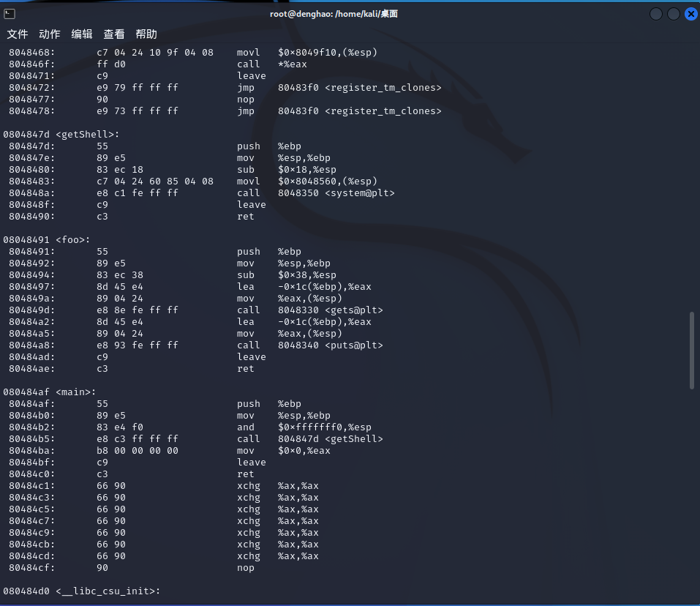Click push %ebp at address 8048491
The image size is (700, 606).
click(269, 252)
